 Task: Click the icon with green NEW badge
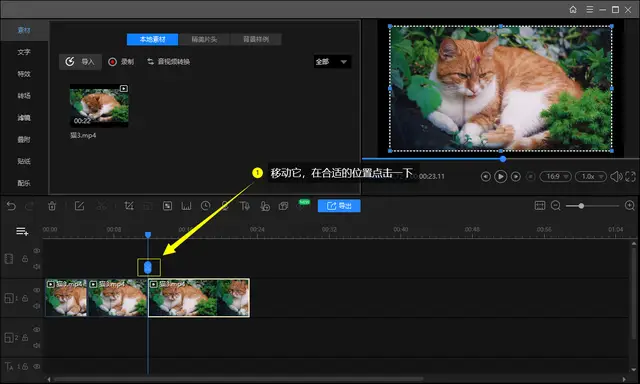click(x=303, y=205)
